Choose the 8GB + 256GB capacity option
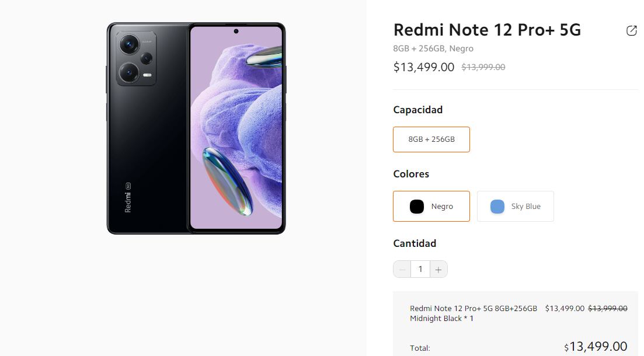 431,139
